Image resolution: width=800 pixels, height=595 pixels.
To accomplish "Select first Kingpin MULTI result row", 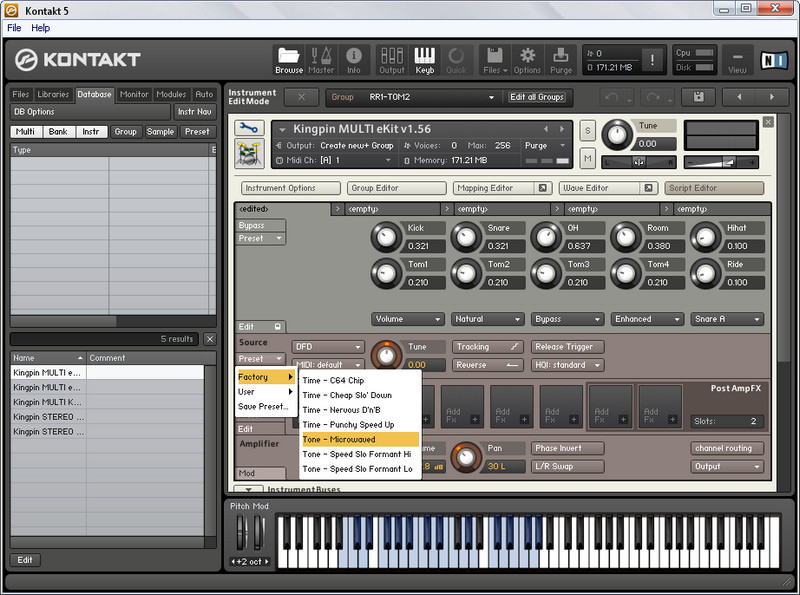I will [x=48, y=372].
